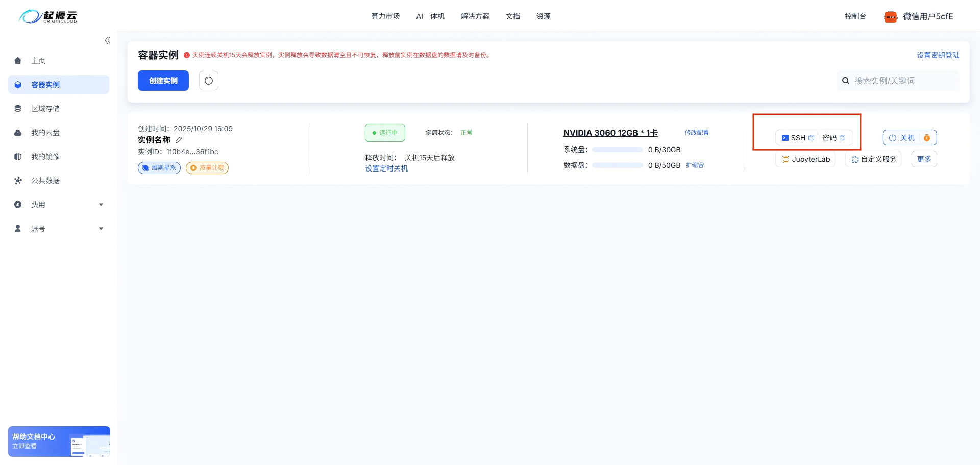Screen dimensions: 980x465
Task: Switch to 算力市场 in the top menu
Action: coord(385,16)
